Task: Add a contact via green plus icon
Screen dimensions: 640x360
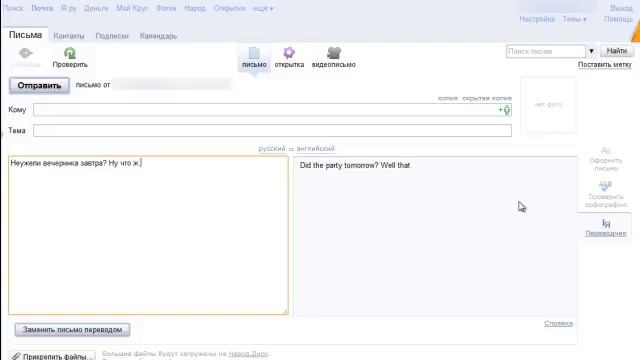Action: pos(504,110)
